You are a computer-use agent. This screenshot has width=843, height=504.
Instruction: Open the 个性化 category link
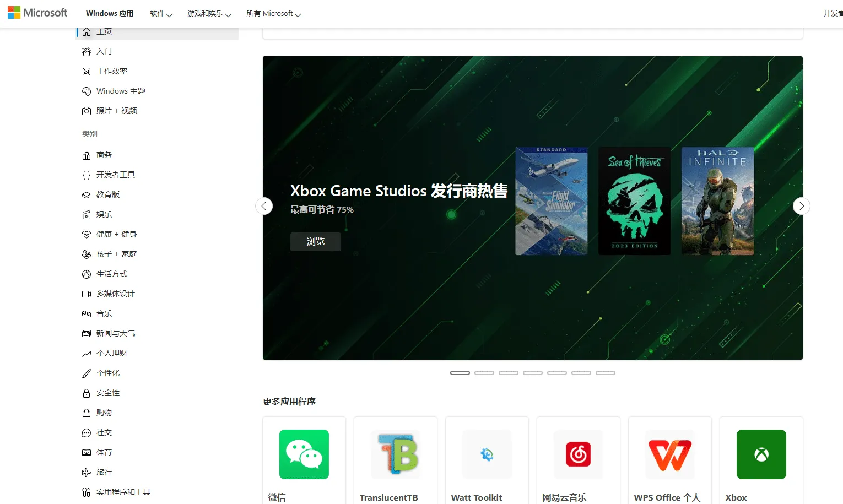tap(158, 373)
